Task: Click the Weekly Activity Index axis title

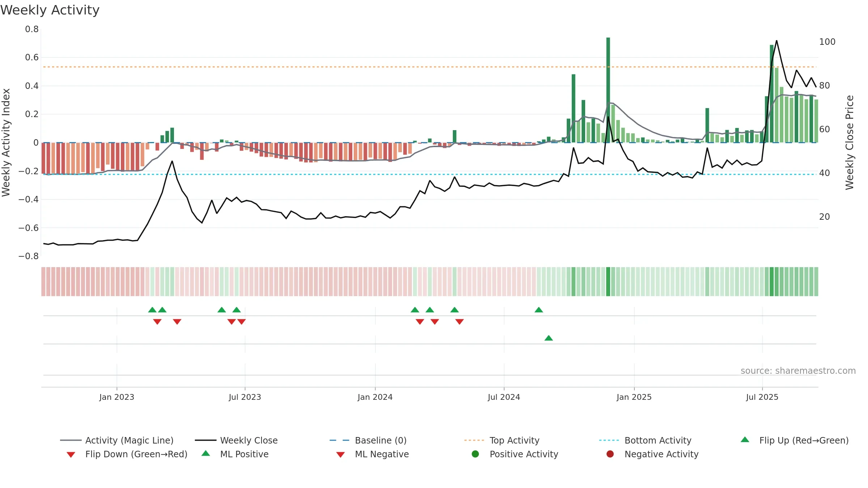Action: [6, 142]
